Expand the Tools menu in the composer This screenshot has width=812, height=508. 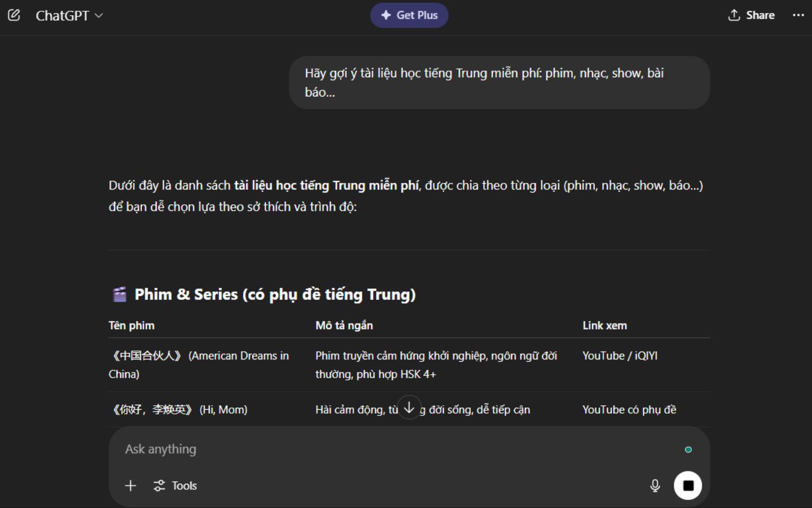[x=175, y=485]
